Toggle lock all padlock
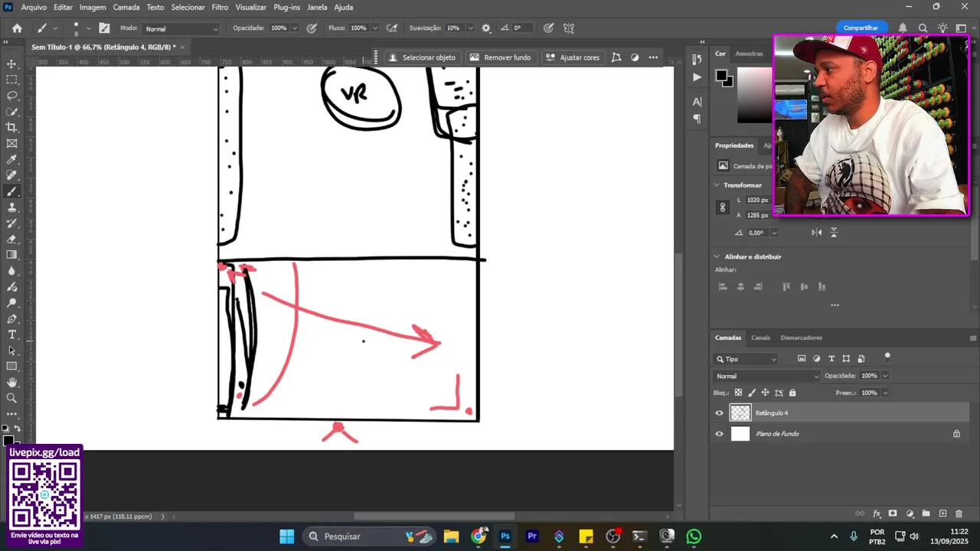980x551 pixels. pyautogui.click(x=792, y=393)
